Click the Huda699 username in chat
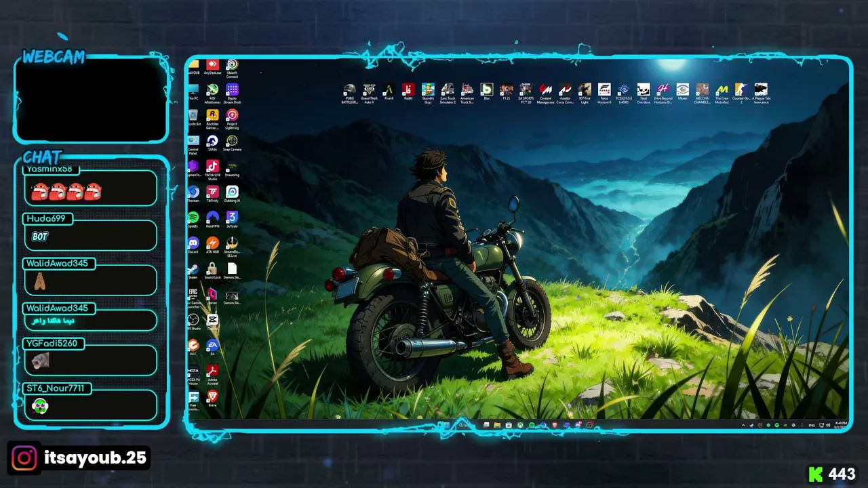This screenshot has height=488, width=868. click(x=46, y=218)
